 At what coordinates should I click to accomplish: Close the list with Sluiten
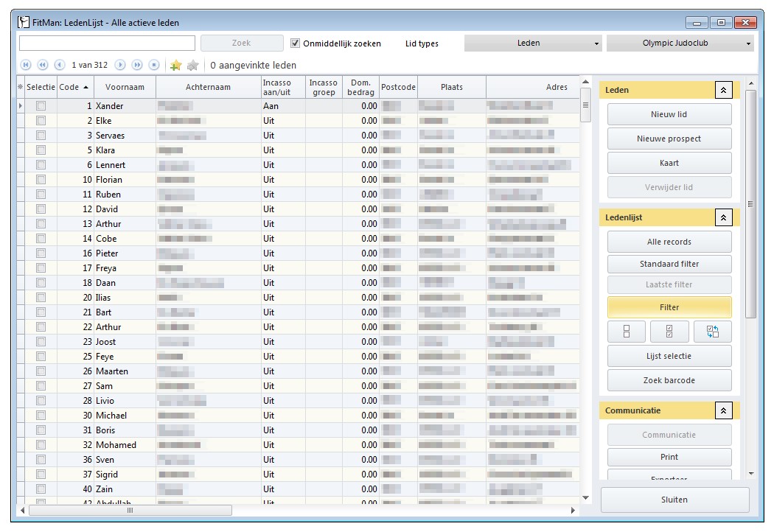[674, 499]
